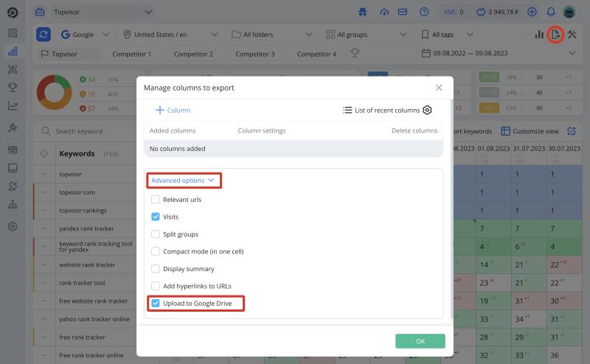Click the target icon beside Keywords header
Image resolution: width=590 pixels, height=364 pixels.
tap(44, 153)
